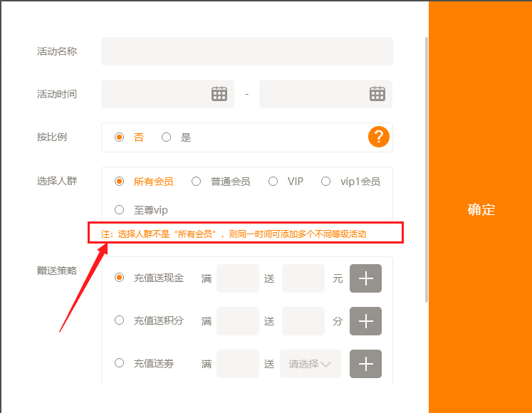This screenshot has width=532, height=413.
Task: Expand the 请选择 coupon dropdown
Action: (311, 364)
